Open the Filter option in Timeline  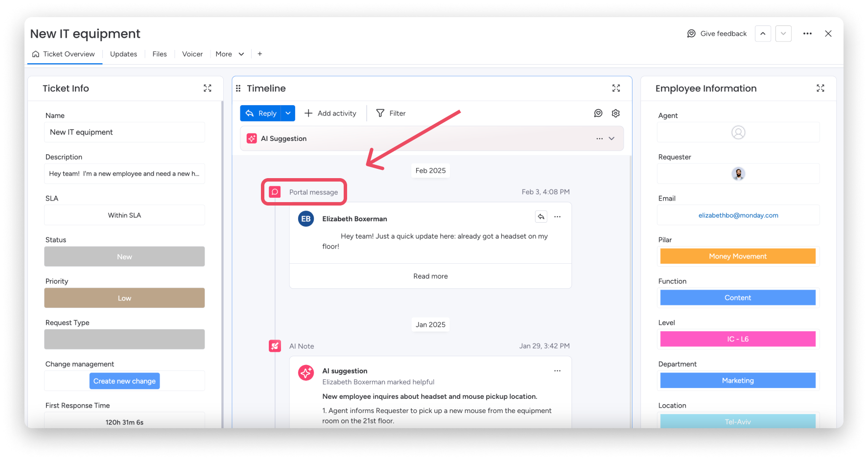391,114
